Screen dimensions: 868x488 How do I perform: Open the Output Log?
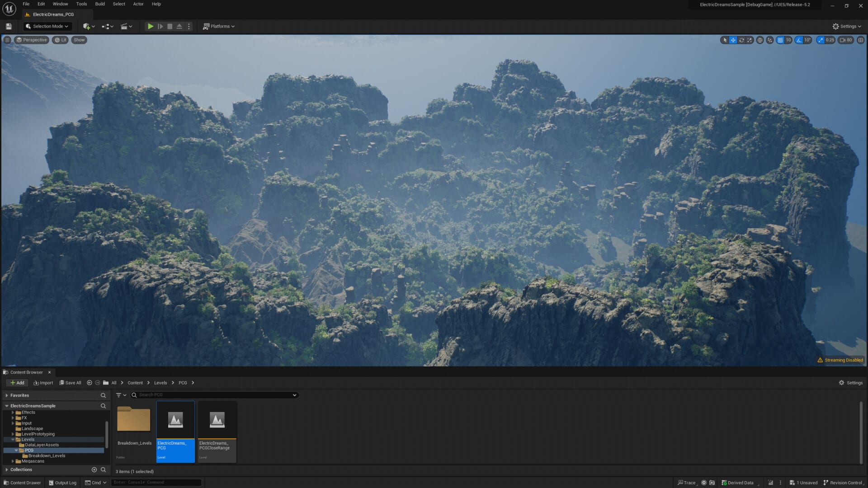63,483
